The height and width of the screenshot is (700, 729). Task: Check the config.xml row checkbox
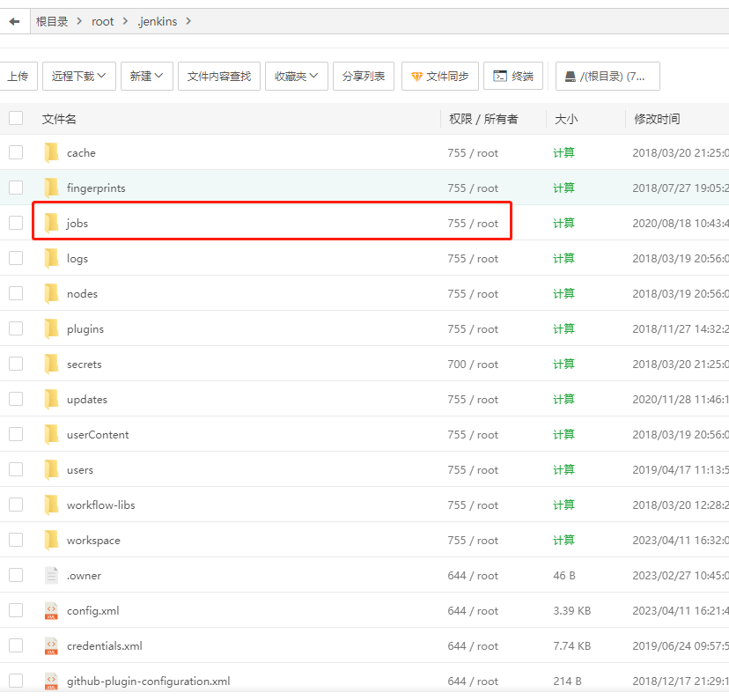16,610
